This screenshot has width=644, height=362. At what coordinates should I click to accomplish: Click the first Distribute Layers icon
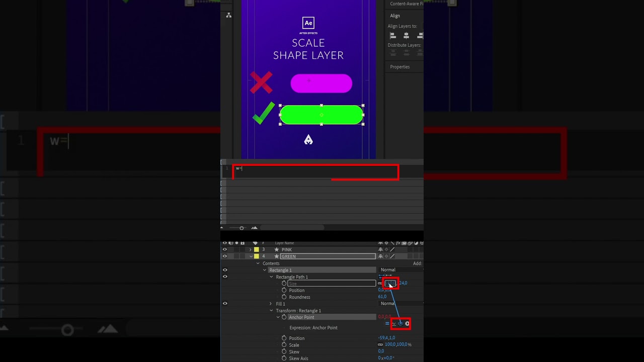393,52
